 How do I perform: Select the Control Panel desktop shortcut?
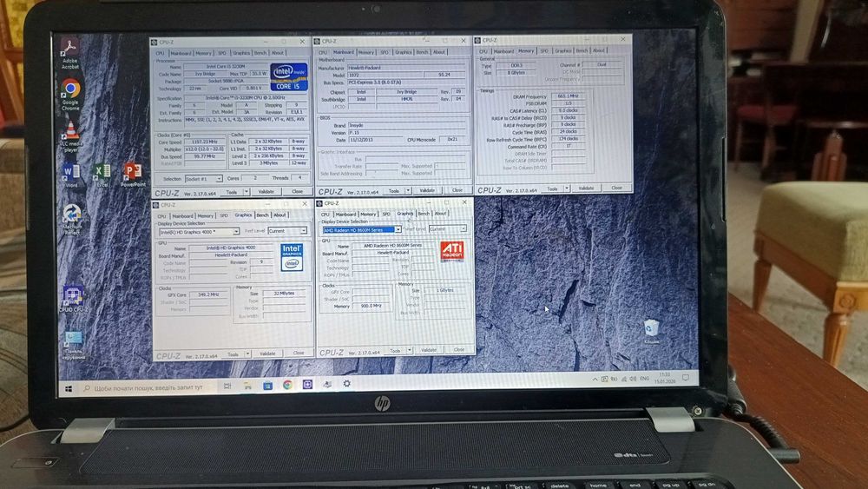click(x=74, y=345)
